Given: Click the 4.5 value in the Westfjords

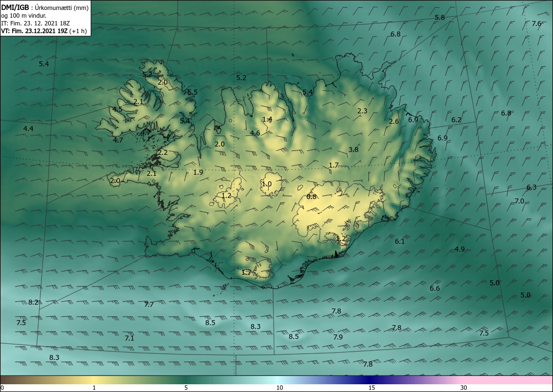Looking at the screenshot, I should pos(117,109).
